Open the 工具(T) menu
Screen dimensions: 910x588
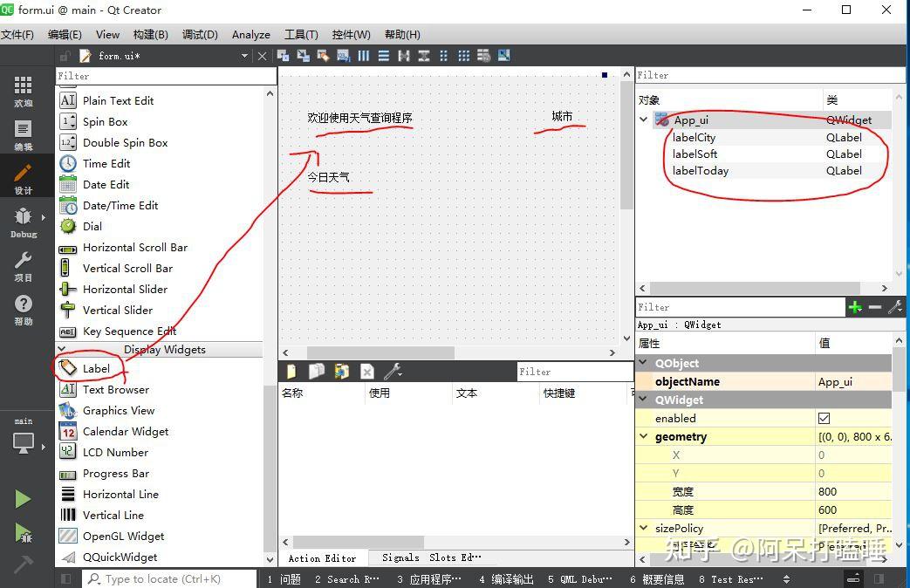pos(301,35)
